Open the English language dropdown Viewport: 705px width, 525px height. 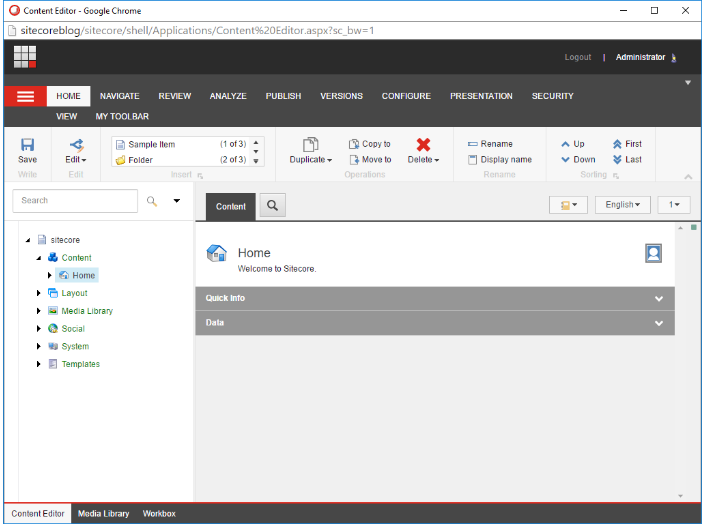[x=622, y=205]
